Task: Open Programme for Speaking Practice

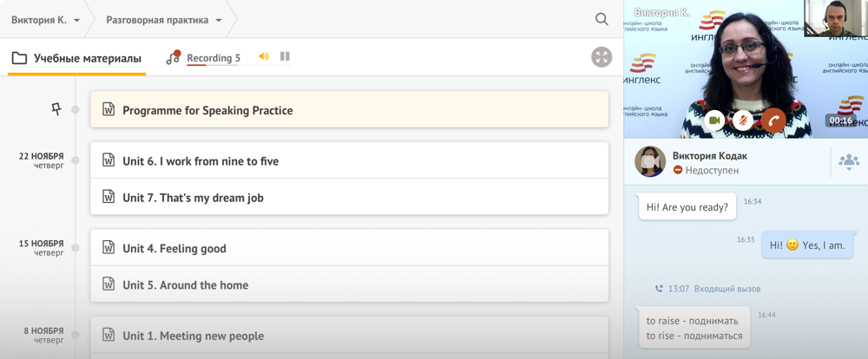Action: (x=349, y=109)
